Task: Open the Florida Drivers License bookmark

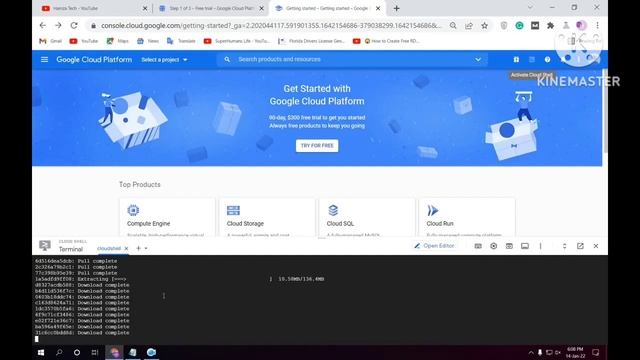Action: point(311,41)
